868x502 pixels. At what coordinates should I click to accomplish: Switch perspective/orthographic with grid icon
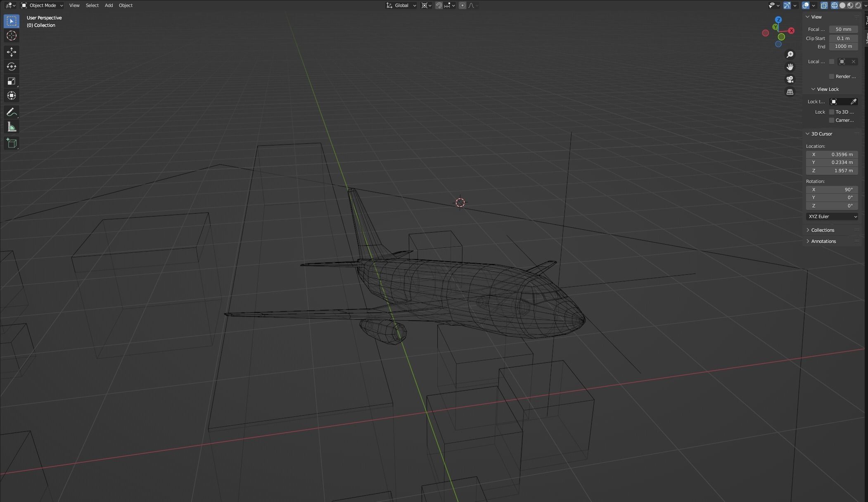click(x=790, y=92)
